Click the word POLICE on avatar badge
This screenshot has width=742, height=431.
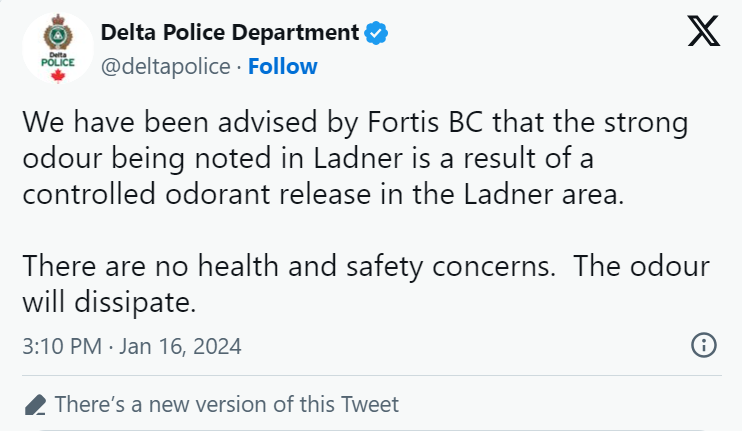(x=58, y=62)
